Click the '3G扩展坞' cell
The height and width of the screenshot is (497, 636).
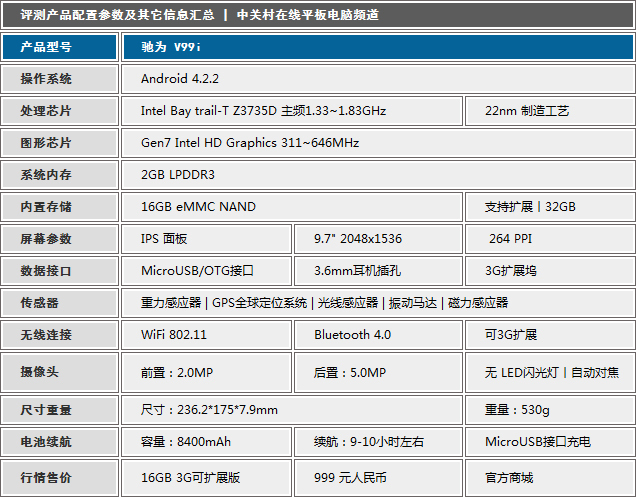tap(550, 271)
